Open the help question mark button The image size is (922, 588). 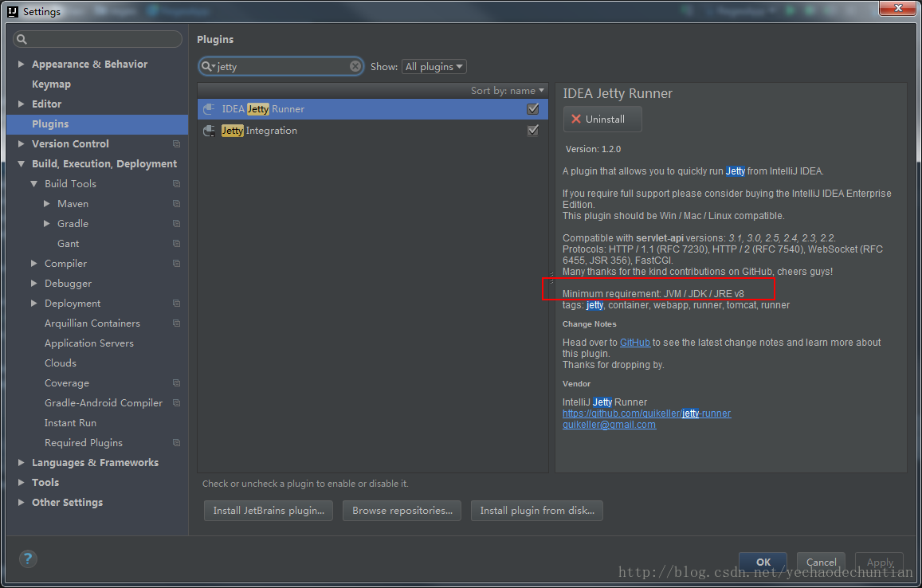[28, 559]
